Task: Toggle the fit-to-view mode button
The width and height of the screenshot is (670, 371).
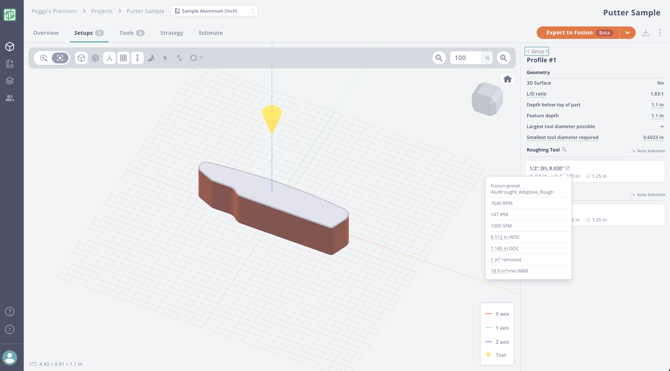Action: 60,58
